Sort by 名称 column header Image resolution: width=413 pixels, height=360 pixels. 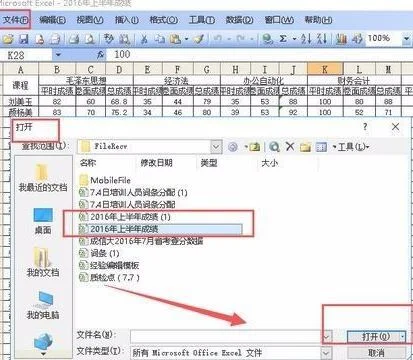pyautogui.click(x=88, y=163)
